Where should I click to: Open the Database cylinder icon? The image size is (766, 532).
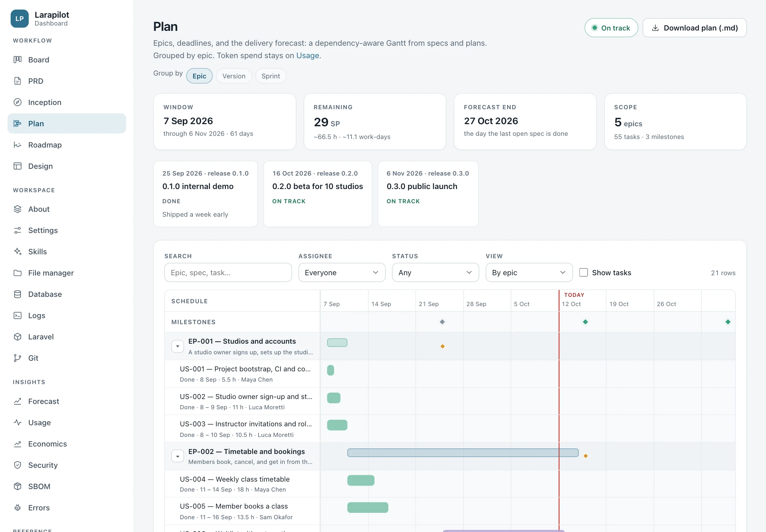17,294
